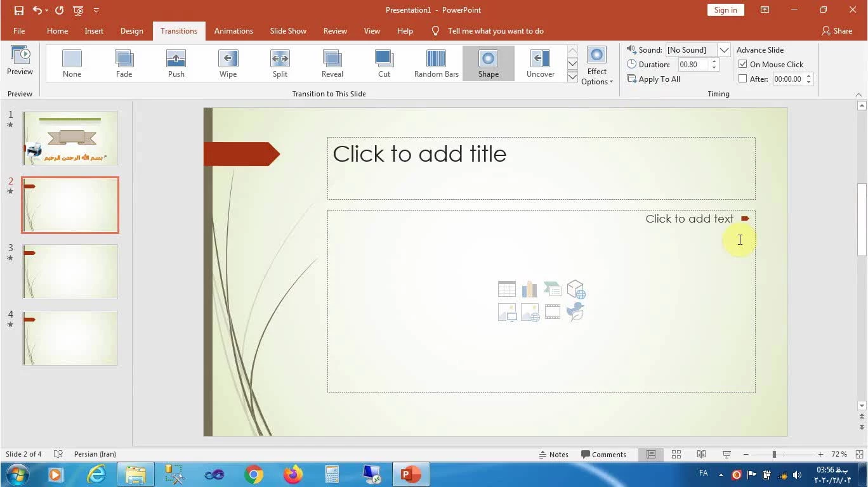
Task: Click the Preview transition icon
Action: pos(20,61)
